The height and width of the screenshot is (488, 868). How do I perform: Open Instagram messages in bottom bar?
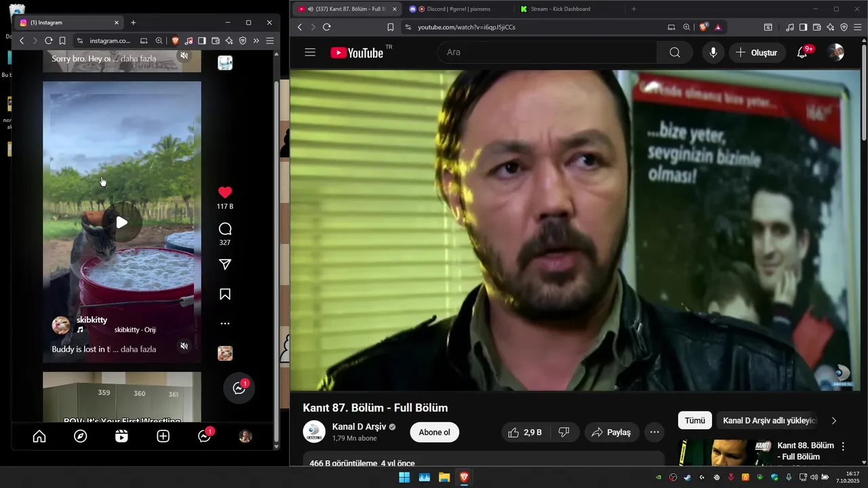pos(204,436)
